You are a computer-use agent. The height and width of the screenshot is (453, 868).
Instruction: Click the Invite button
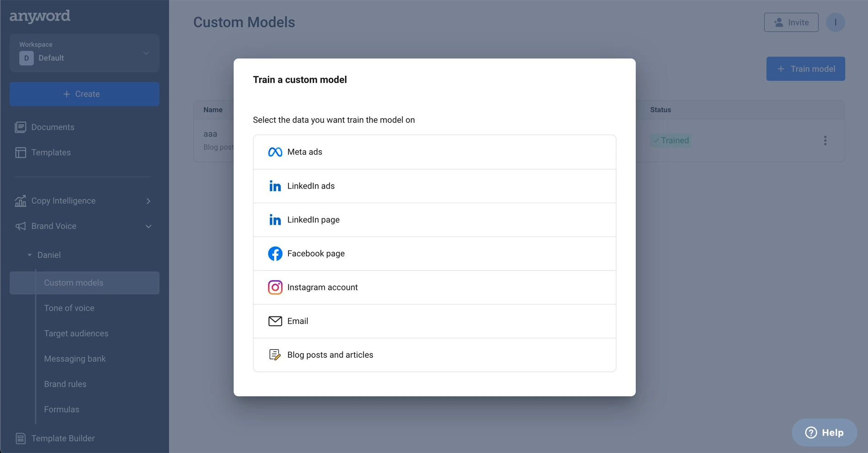(791, 22)
